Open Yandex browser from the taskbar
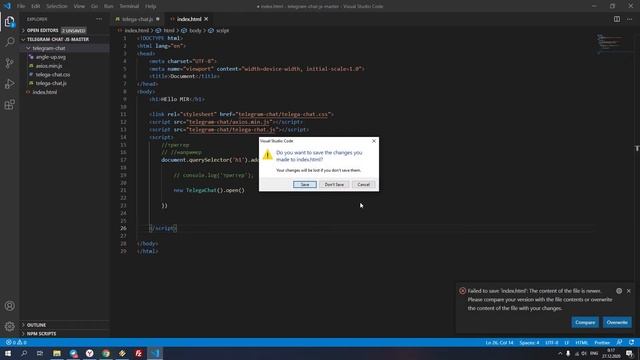The height and width of the screenshot is (360, 640). (89, 353)
